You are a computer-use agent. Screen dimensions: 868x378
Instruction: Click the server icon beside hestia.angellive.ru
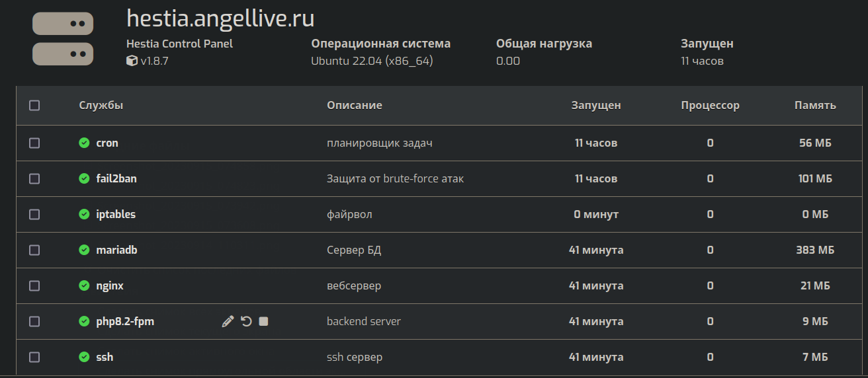(63, 39)
